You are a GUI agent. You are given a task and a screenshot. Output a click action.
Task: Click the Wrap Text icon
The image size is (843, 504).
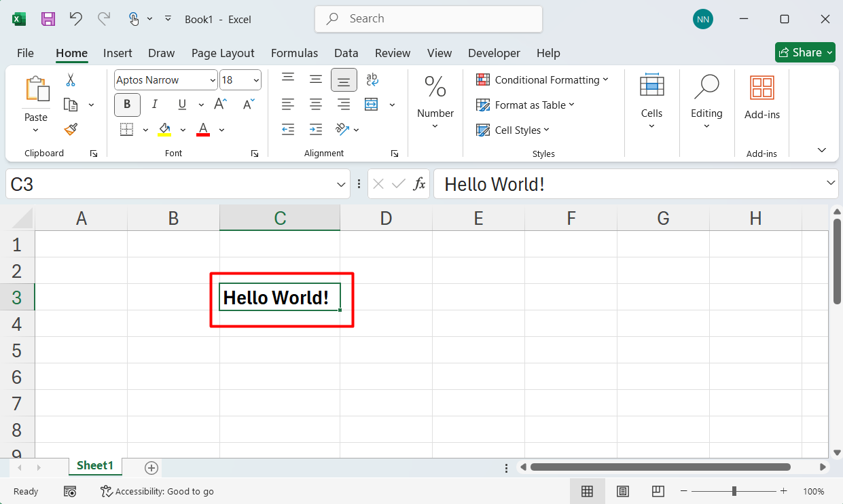(372, 80)
